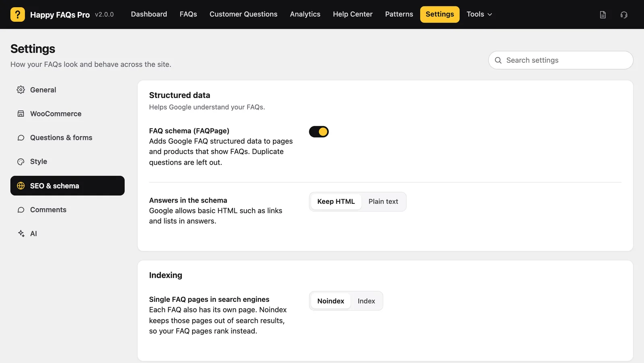The image size is (644, 363).
Task: Click the highlighted Settings tab
Action: coord(440,14)
